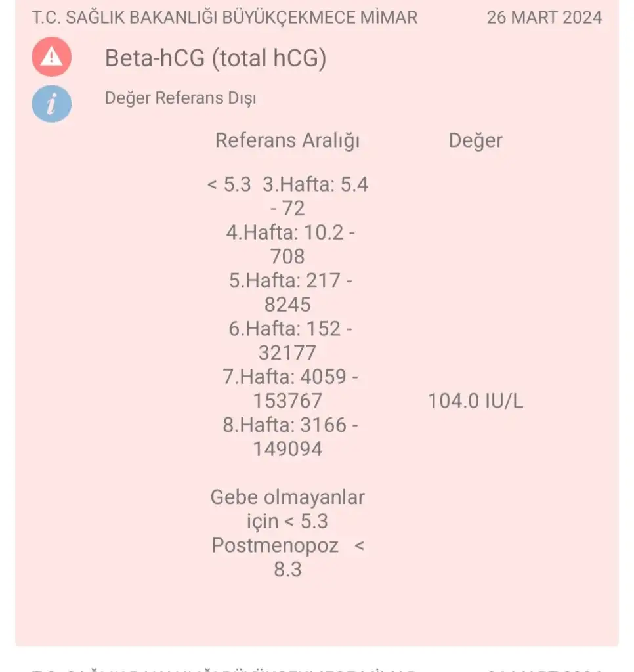Tap the 104.0 IU/L result value

(475, 400)
